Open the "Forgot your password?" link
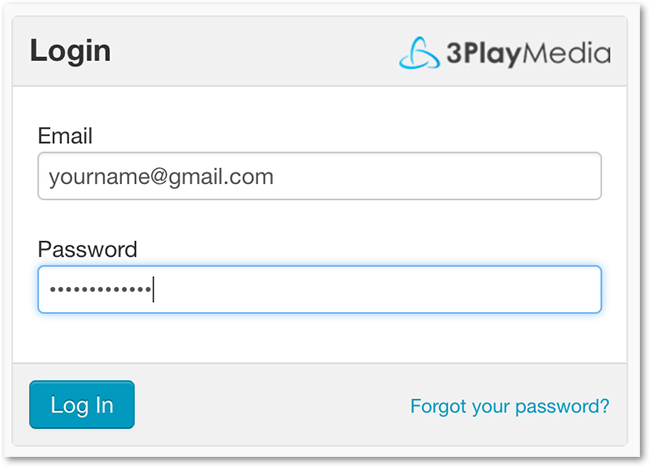The width and height of the screenshot is (650, 467). [x=510, y=407]
